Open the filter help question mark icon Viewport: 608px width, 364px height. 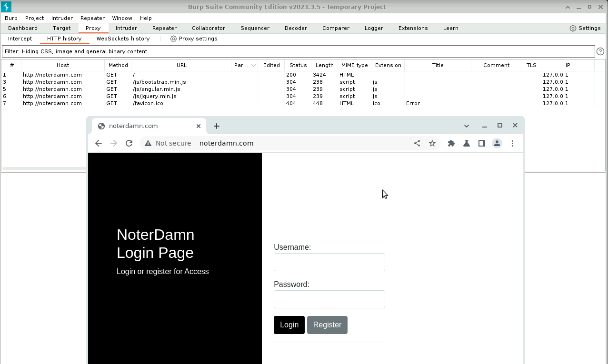600,51
